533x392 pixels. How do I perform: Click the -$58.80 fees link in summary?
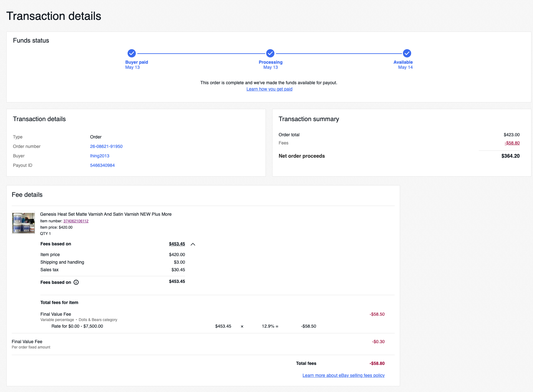pyautogui.click(x=512, y=143)
